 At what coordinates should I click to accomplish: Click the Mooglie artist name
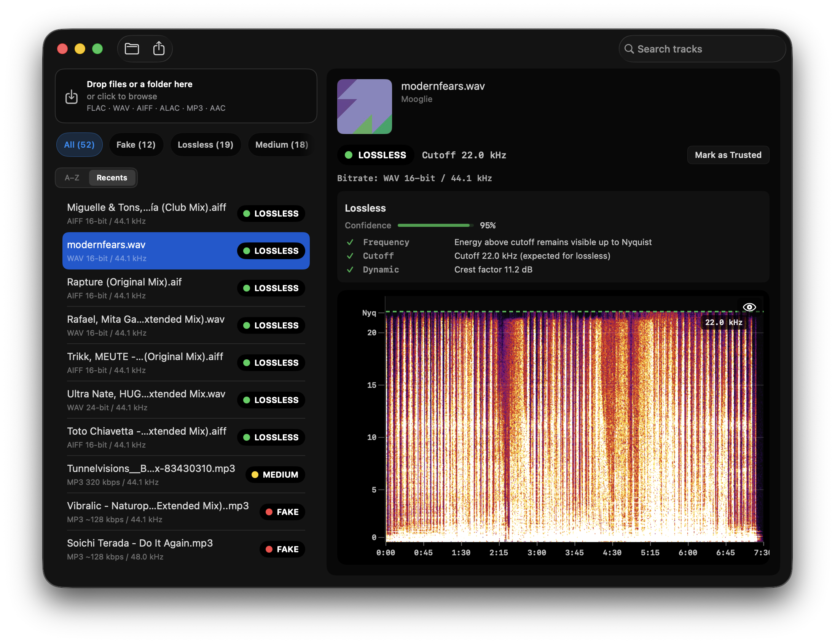(x=416, y=99)
